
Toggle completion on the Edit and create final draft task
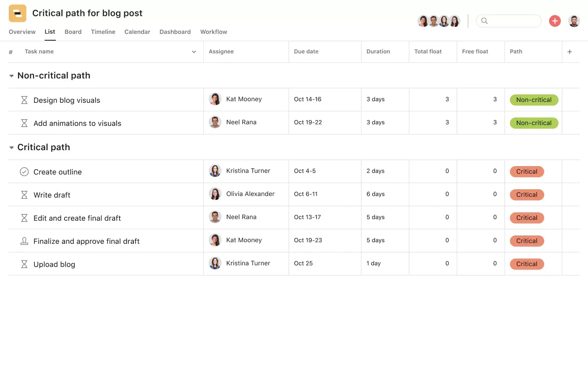point(24,218)
